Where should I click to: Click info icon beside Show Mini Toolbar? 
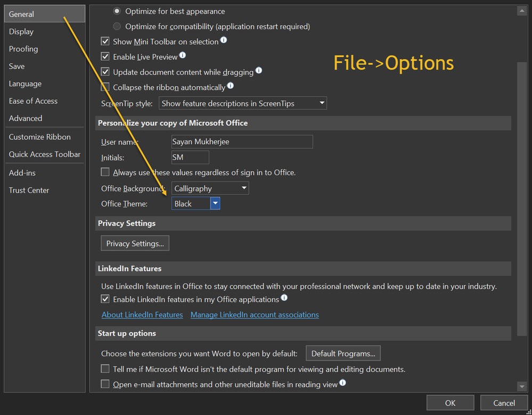224,40
